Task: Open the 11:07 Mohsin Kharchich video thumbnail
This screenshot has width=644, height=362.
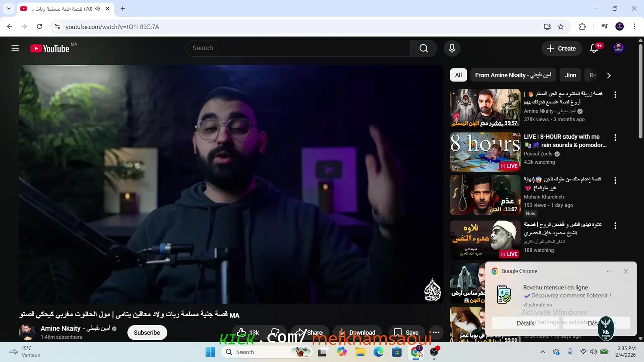Action: [485, 195]
